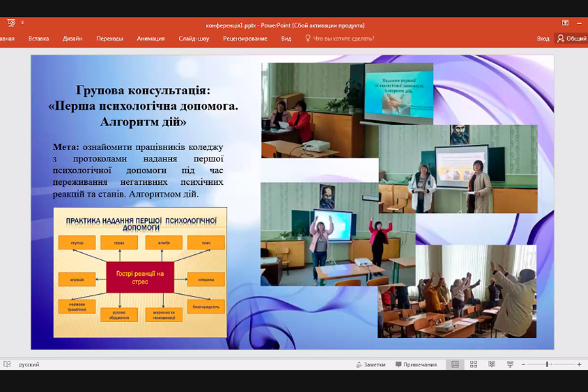Switch to the Анимация tab
This screenshot has height=392, width=588.
coord(150,39)
